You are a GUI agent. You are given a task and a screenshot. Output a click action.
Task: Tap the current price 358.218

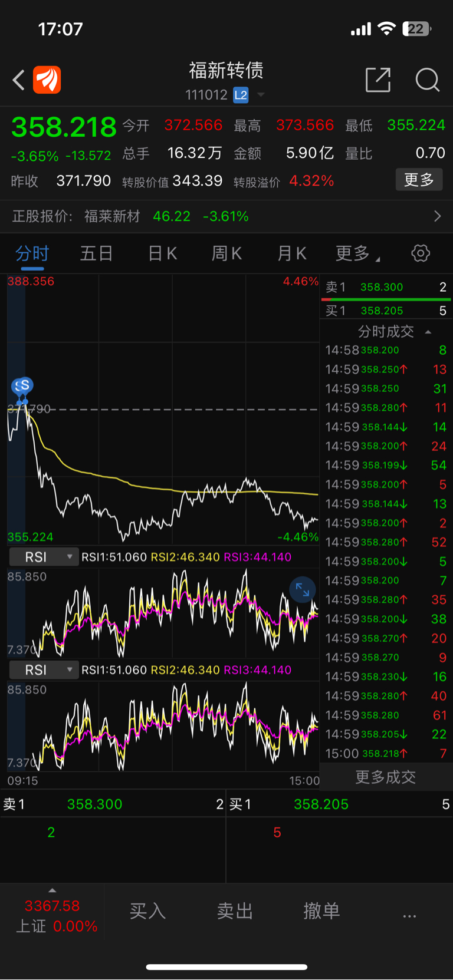(64, 127)
